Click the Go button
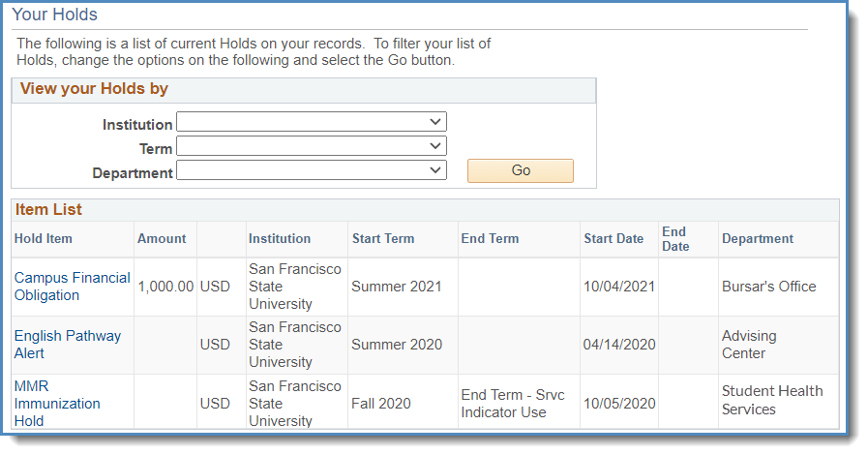868x455 pixels. click(x=521, y=170)
